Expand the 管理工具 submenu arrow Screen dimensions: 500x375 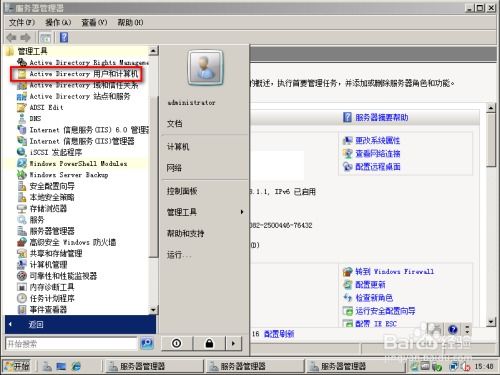[x=242, y=212]
